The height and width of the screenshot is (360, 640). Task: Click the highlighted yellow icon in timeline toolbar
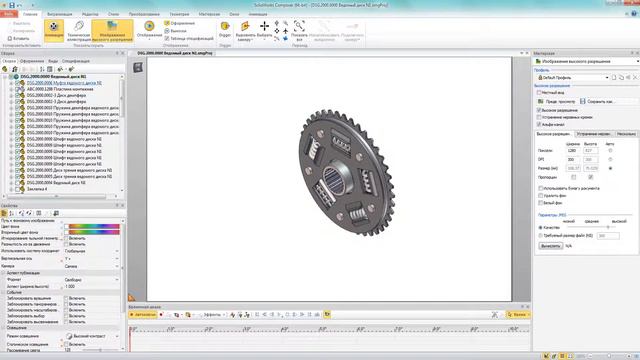tap(327, 314)
